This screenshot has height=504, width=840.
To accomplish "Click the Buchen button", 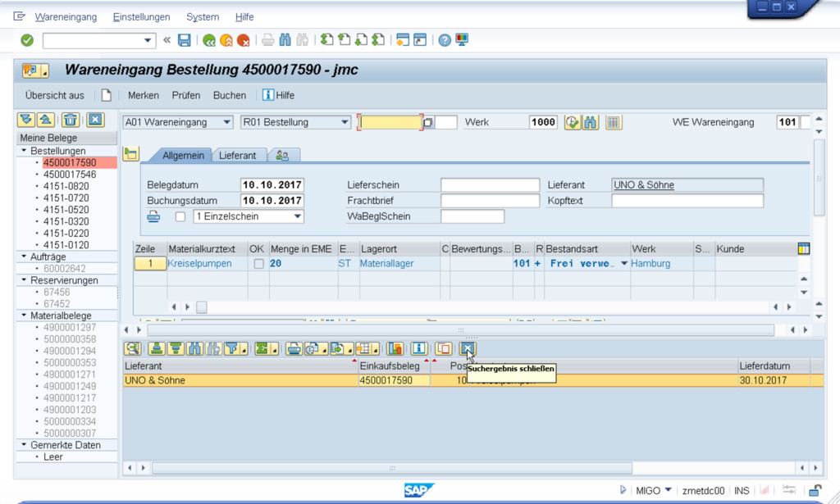I will tap(229, 95).
